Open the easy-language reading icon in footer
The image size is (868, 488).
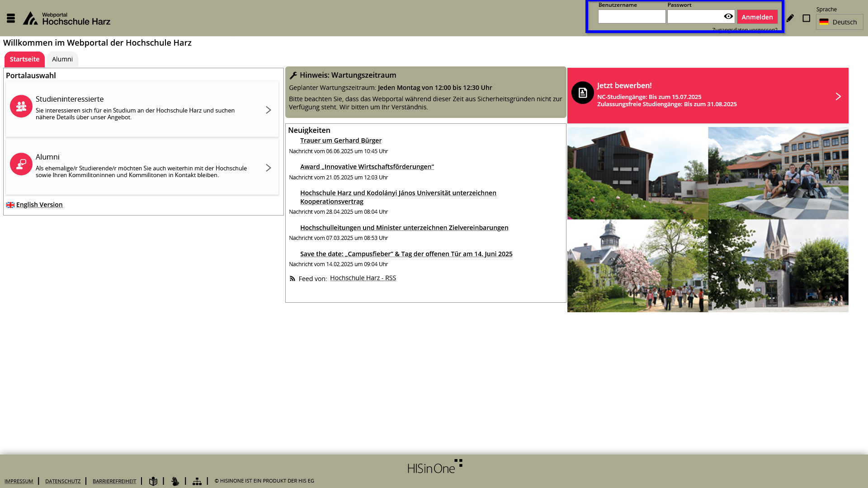click(153, 481)
